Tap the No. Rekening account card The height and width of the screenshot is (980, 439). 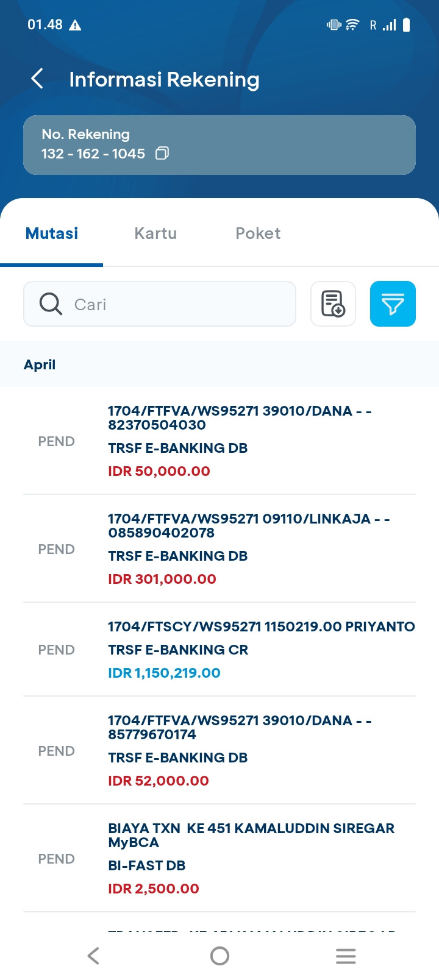(x=220, y=145)
